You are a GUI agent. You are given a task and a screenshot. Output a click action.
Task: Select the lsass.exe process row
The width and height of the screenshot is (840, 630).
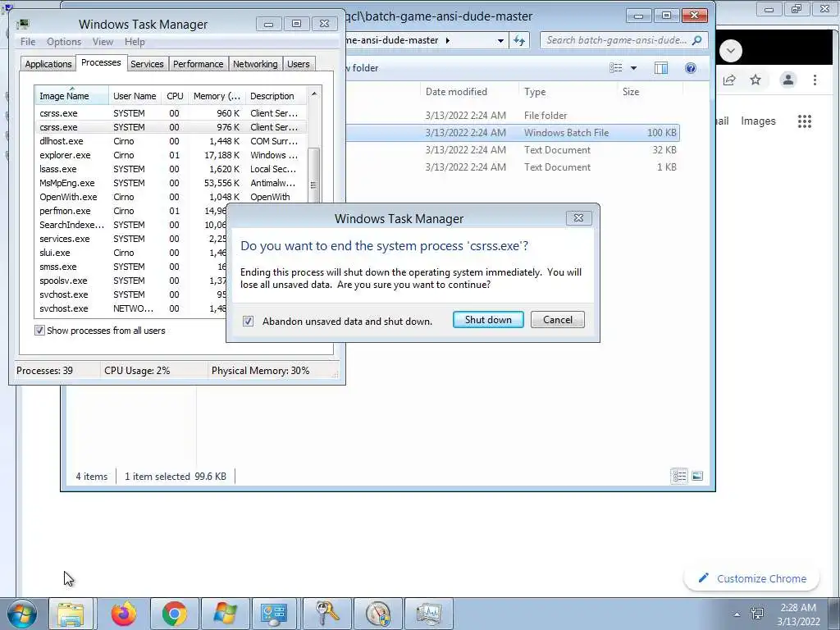pos(171,169)
